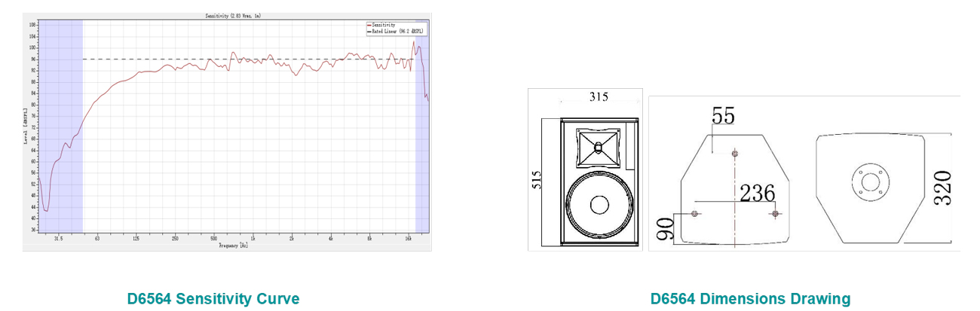Click the horn tweeter in the speaker front view
The height and width of the screenshot is (311, 980).
tap(598, 148)
